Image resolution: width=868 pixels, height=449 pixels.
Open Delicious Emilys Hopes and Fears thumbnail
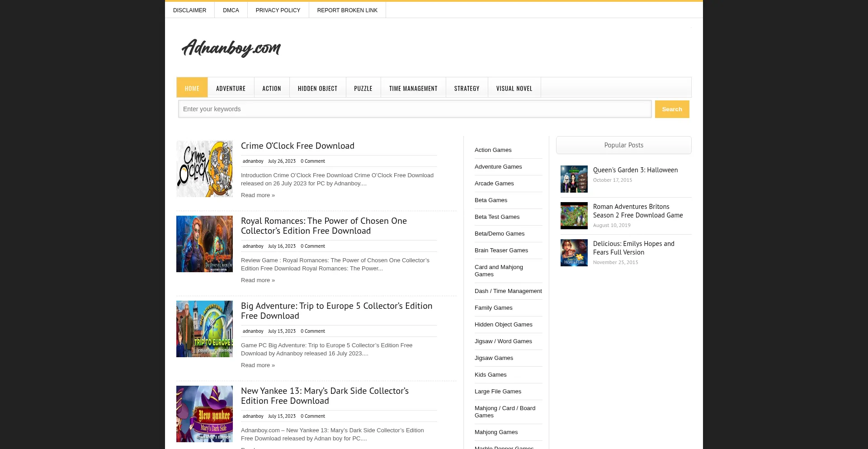pyautogui.click(x=574, y=252)
